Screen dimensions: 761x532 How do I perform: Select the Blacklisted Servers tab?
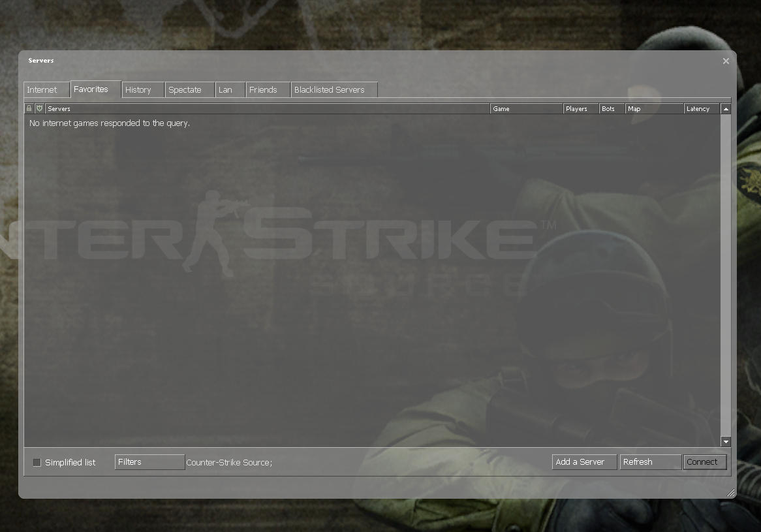(334, 90)
